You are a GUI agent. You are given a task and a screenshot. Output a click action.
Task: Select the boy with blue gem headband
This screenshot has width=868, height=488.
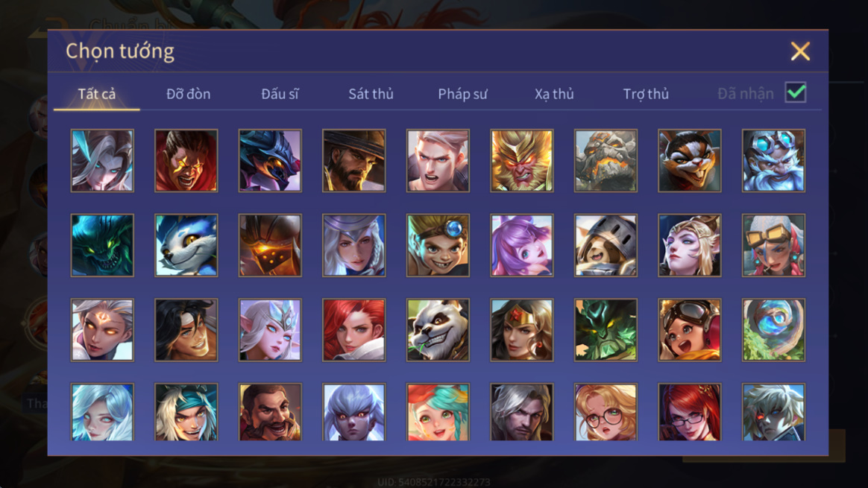click(438, 246)
